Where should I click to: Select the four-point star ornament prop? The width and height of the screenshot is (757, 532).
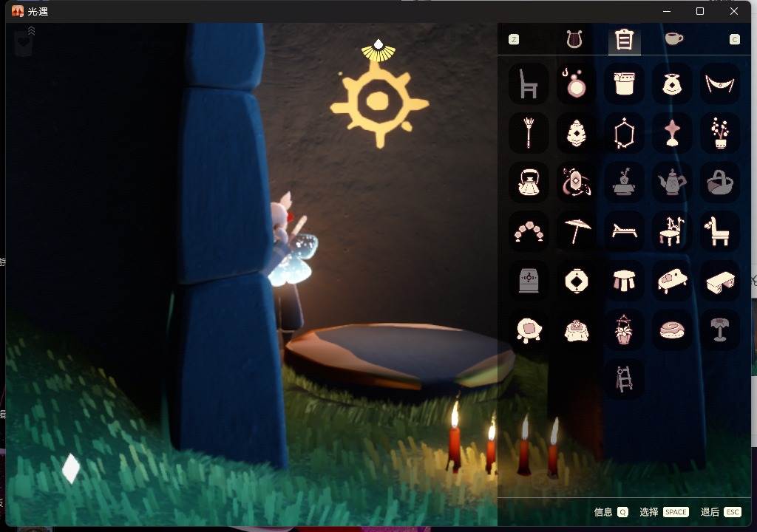[x=671, y=133]
